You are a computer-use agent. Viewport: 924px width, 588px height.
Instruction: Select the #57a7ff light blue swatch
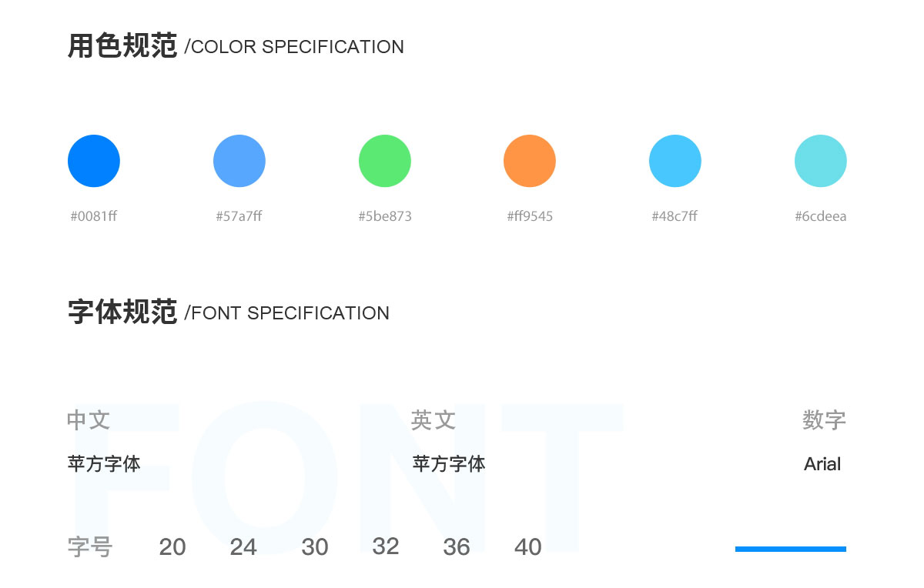239,161
